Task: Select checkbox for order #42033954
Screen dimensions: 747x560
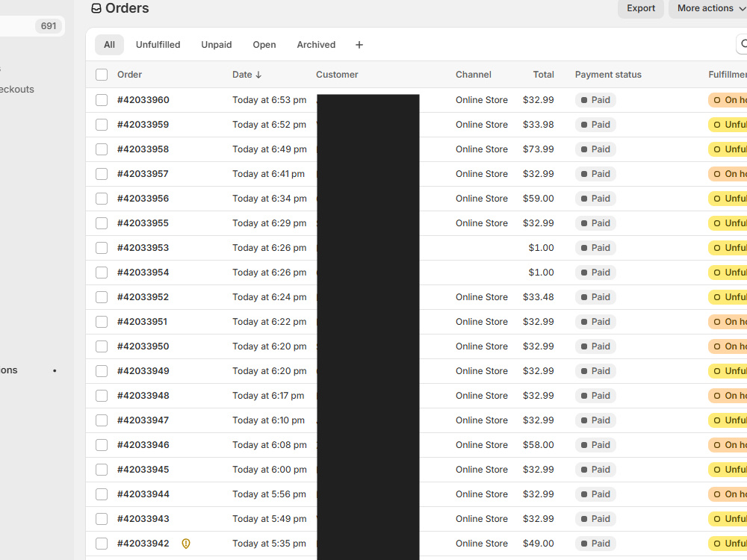Action: [102, 273]
